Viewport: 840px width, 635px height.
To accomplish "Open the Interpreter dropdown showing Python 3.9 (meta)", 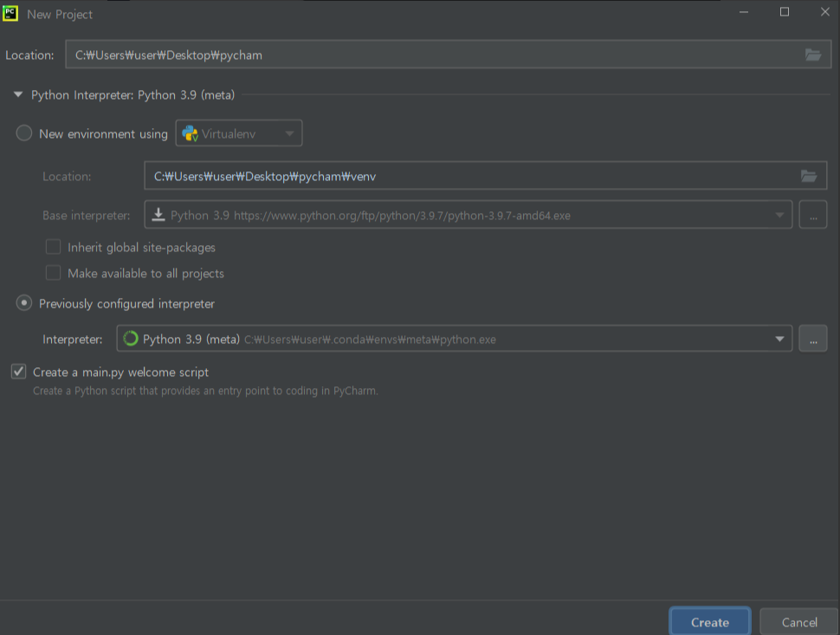I will click(455, 339).
